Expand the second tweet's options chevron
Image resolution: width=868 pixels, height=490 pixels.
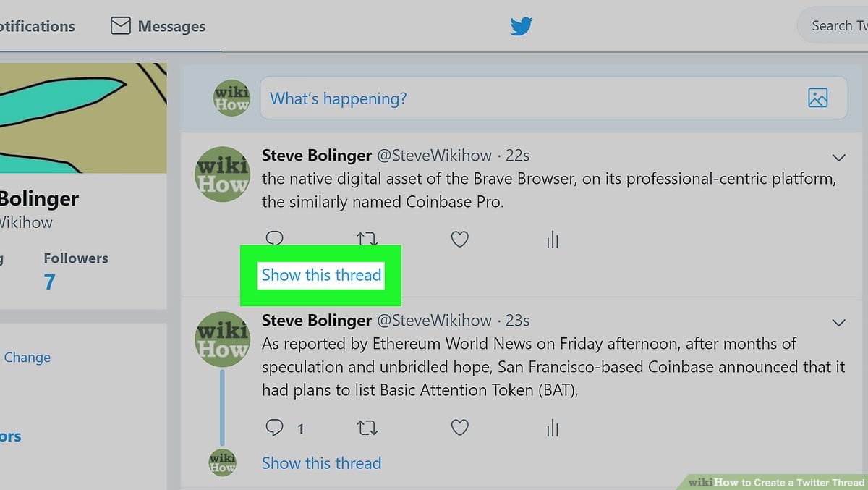tap(839, 323)
